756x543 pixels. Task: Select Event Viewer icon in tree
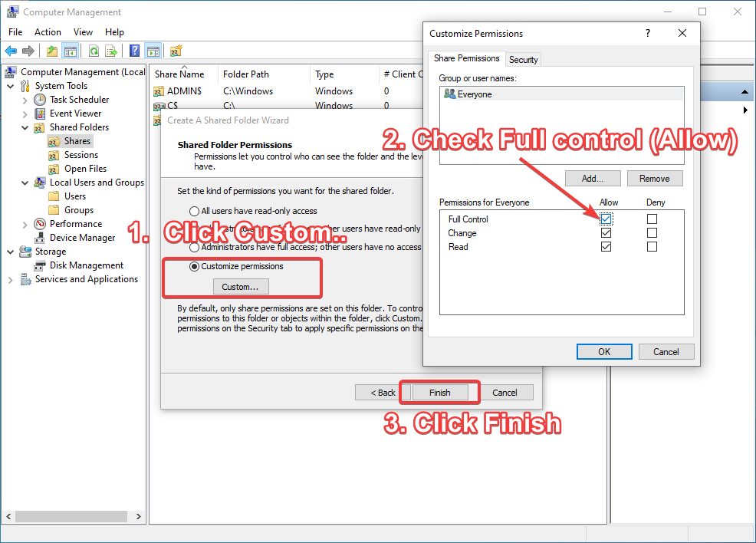(x=40, y=114)
